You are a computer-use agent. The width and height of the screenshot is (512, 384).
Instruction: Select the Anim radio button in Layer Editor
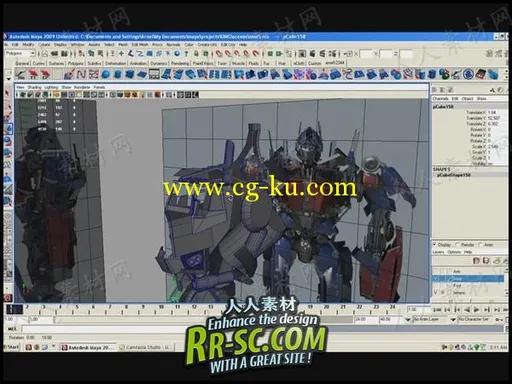point(480,245)
